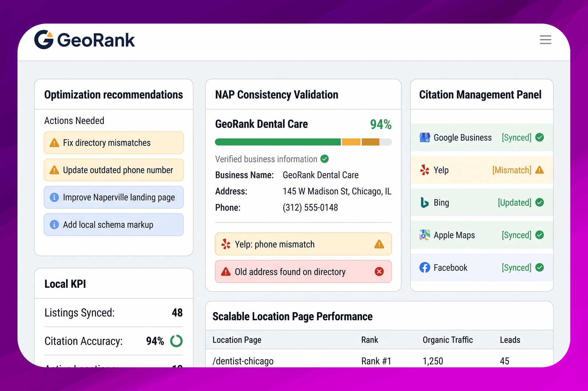Click the GeoRank logo
The image size is (588, 391).
pyautogui.click(x=85, y=40)
